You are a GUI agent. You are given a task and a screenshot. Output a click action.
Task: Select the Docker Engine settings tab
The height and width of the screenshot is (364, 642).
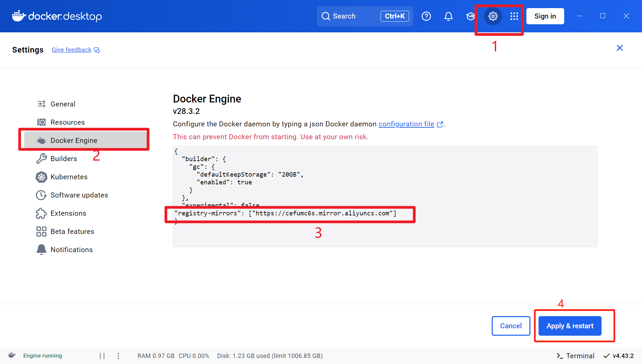point(85,140)
